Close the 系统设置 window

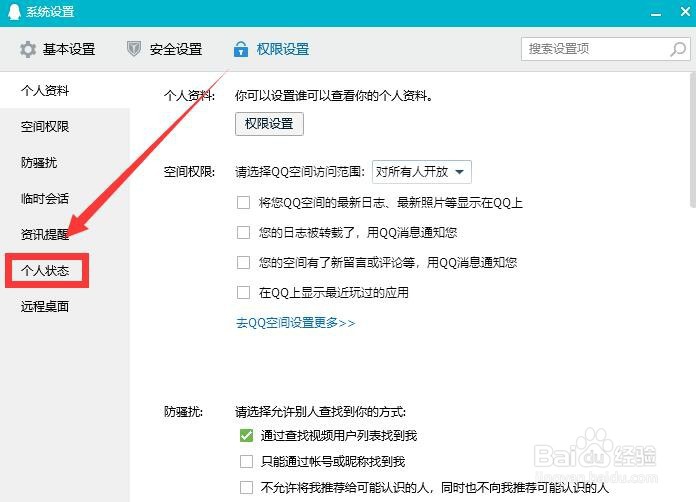(x=685, y=12)
